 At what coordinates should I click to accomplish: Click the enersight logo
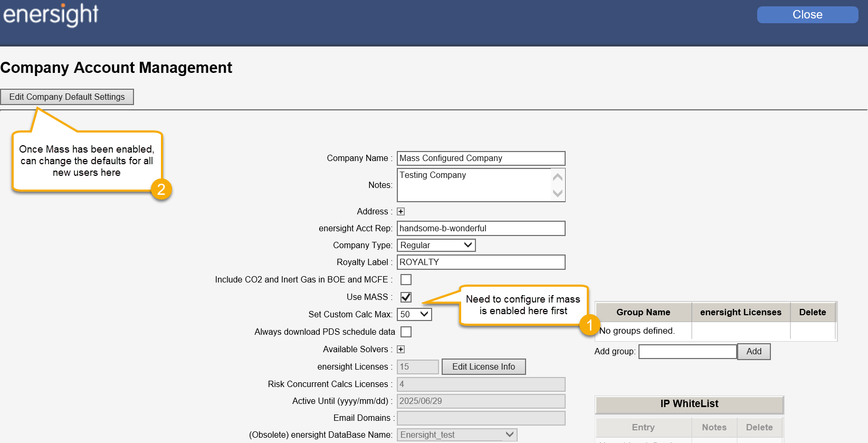pos(51,15)
